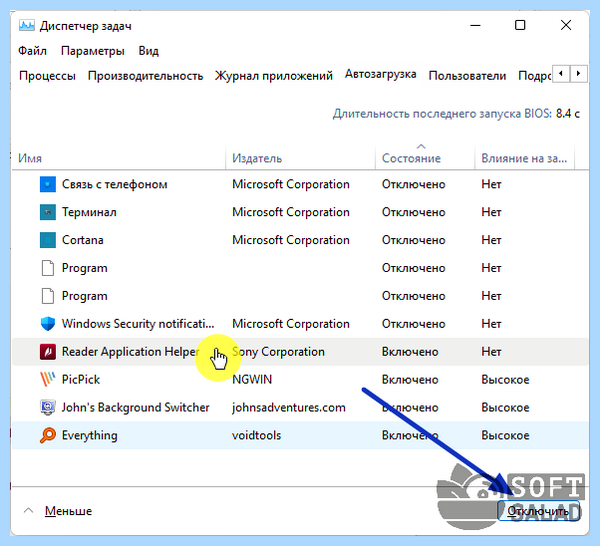Click the voidtools publisher cell
Screen dimensions: 600x546
point(257,435)
